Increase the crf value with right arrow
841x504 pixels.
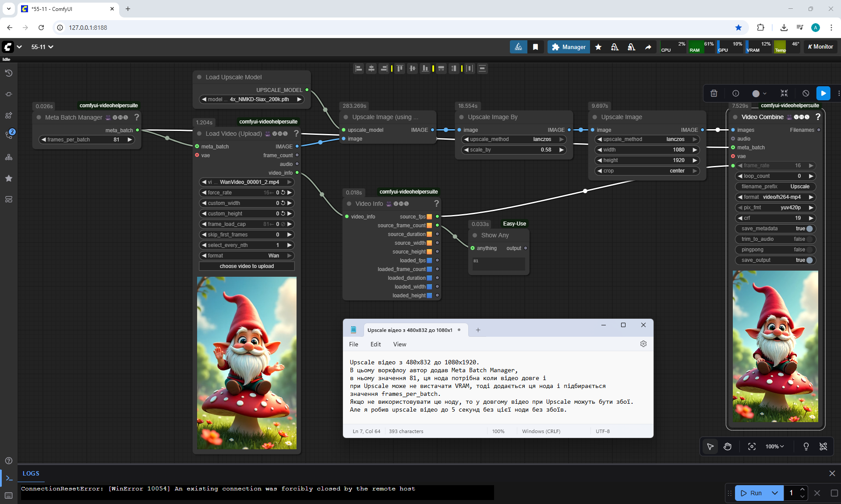(x=811, y=218)
